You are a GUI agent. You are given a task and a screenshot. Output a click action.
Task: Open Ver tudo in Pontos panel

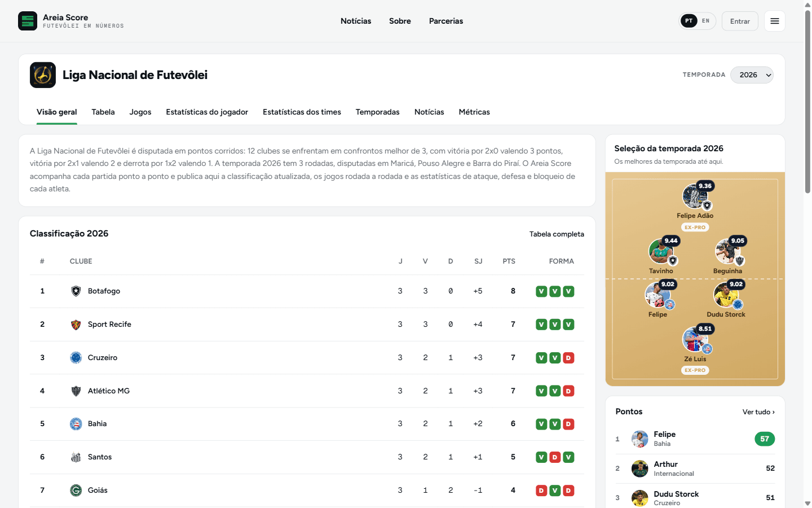tap(758, 412)
